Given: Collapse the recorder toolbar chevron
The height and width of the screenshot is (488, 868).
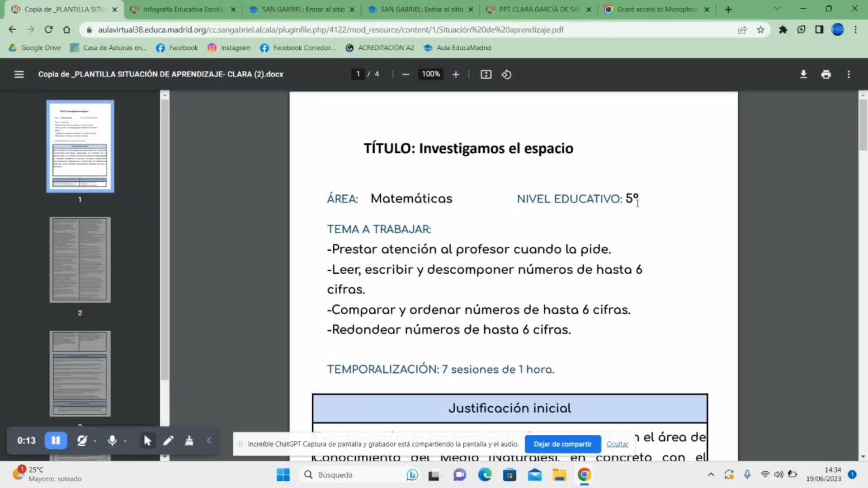Looking at the screenshot, I should (209, 441).
